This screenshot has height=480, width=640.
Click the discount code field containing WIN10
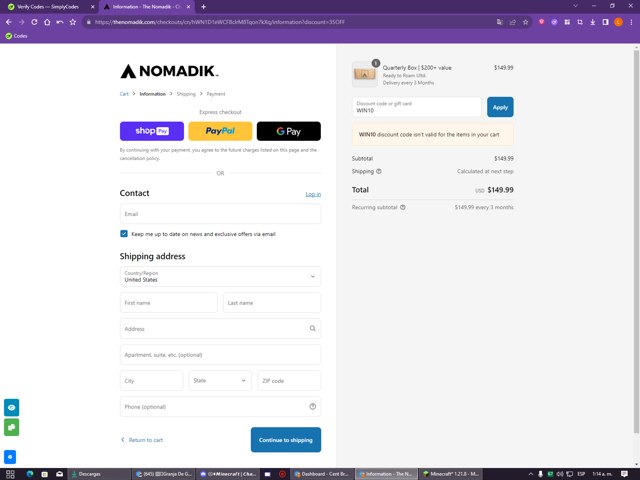click(x=417, y=107)
